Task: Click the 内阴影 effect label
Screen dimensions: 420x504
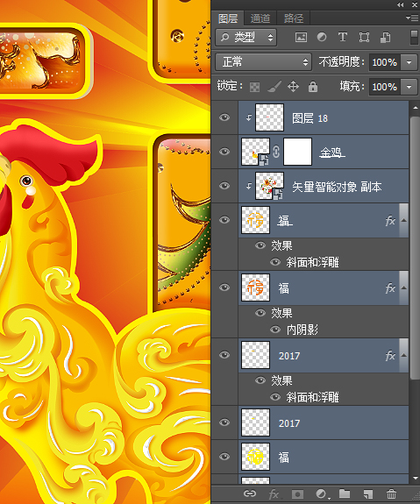Action: (303, 330)
